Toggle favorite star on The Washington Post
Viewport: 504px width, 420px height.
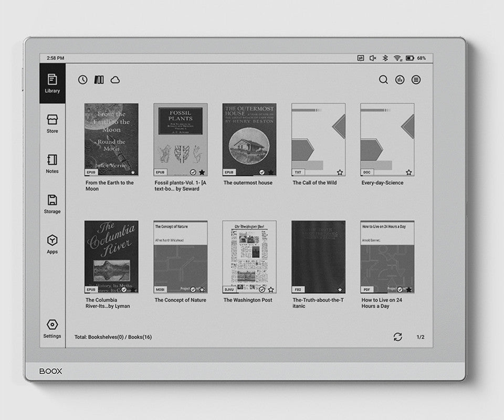pyautogui.click(x=271, y=289)
